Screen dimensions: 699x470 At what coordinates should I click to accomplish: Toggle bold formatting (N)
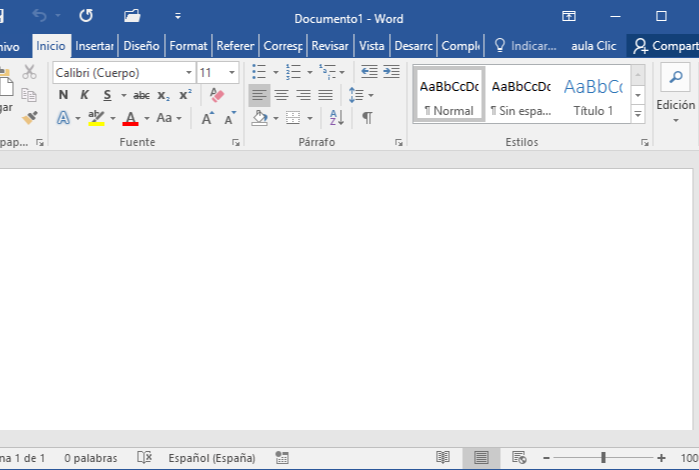pos(63,95)
